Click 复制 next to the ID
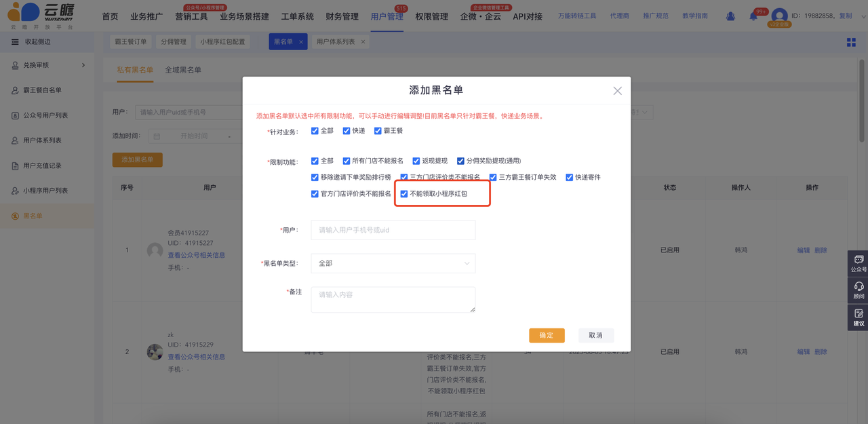This screenshot has height=424, width=868. pos(846,16)
